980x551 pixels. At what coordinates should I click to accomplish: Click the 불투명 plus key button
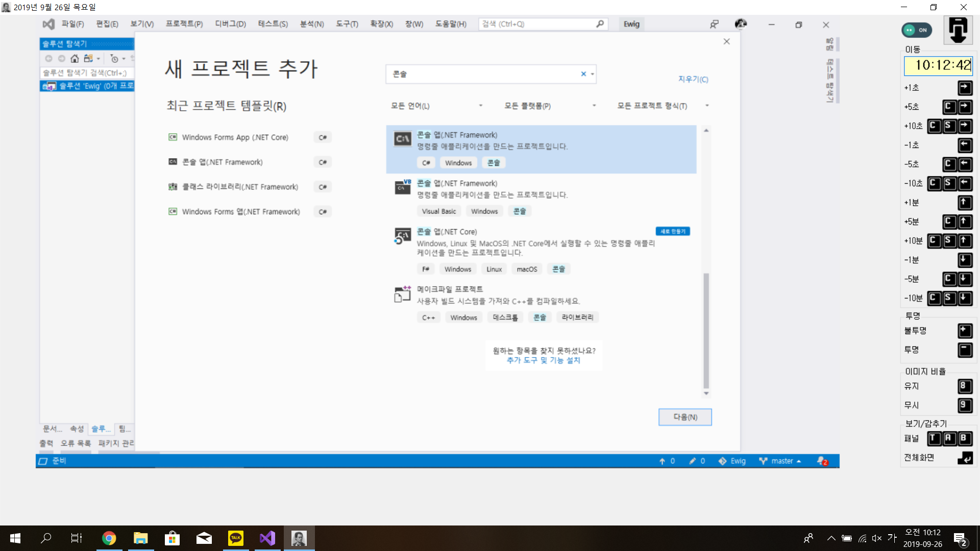click(x=965, y=331)
